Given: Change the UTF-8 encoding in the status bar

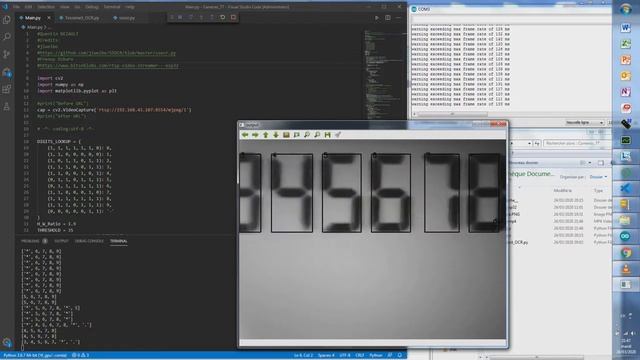Looking at the screenshot, I should click(x=345, y=356).
